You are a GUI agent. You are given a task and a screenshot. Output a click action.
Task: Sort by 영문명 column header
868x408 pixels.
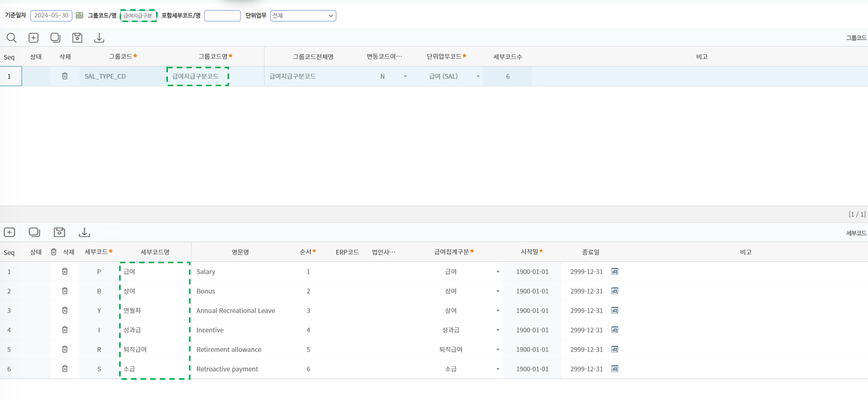click(x=240, y=252)
